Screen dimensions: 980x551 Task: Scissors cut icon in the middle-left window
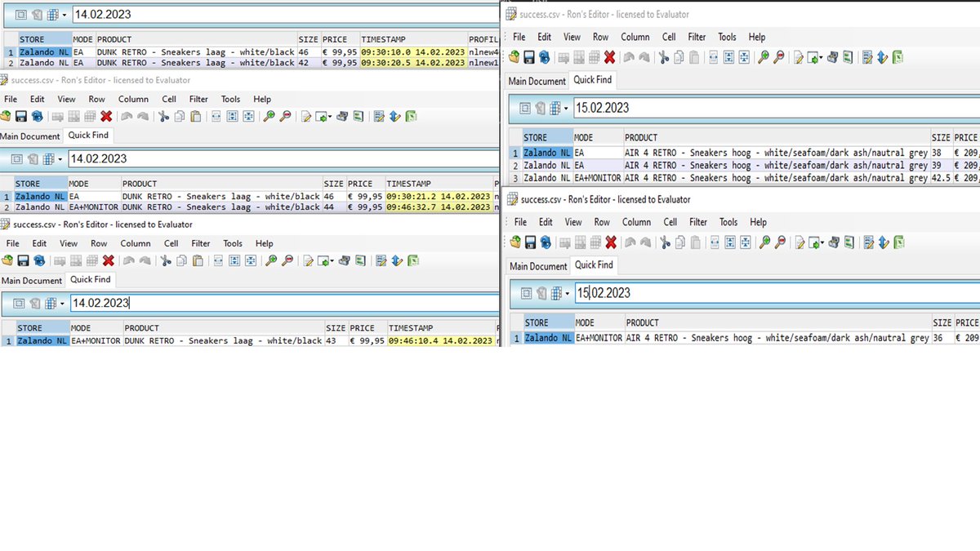[x=164, y=117]
